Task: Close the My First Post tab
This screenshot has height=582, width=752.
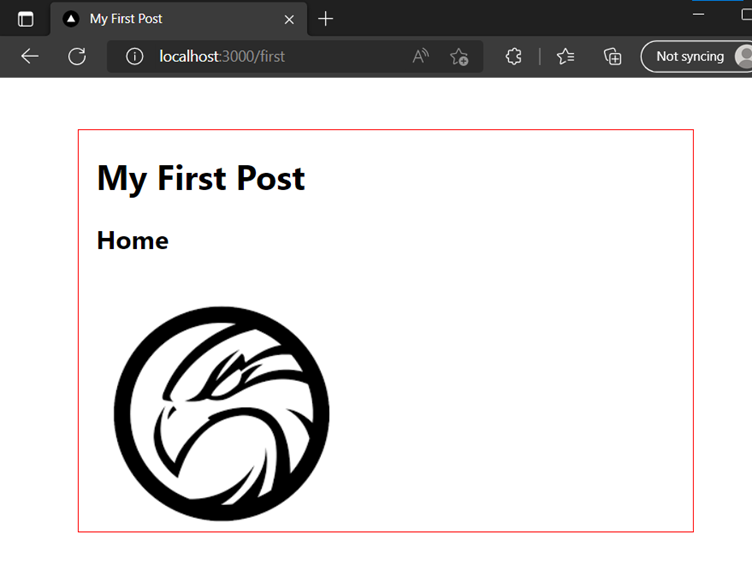Action: pos(289,20)
